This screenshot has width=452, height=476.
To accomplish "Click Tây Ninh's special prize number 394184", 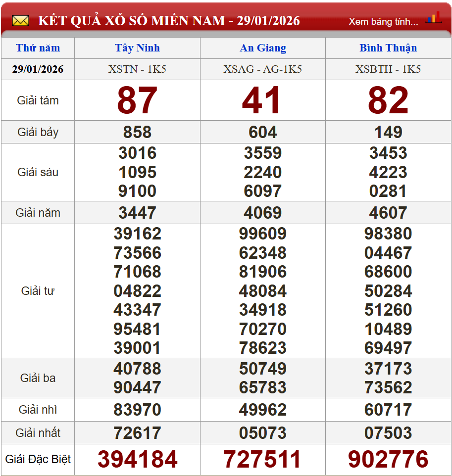I will pos(137,459).
